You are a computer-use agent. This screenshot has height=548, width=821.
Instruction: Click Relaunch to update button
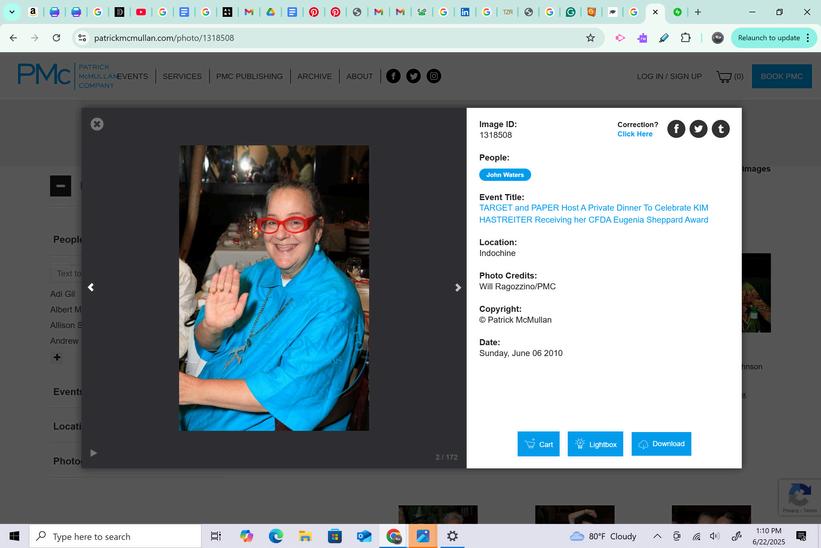pyautogui.click(x=774, y=38)
